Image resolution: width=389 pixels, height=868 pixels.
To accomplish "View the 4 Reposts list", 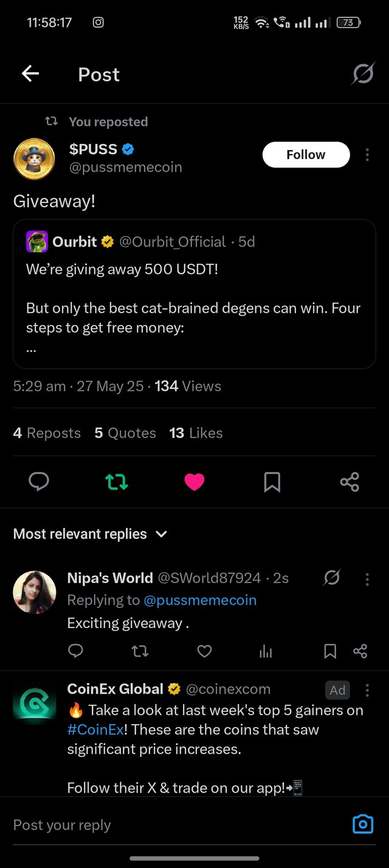I will (47, 433).
